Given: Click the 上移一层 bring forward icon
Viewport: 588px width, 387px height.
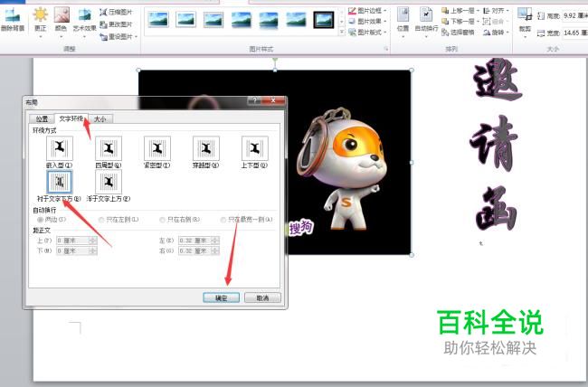Looking at the screenshot, I should [x=445, y=11].
